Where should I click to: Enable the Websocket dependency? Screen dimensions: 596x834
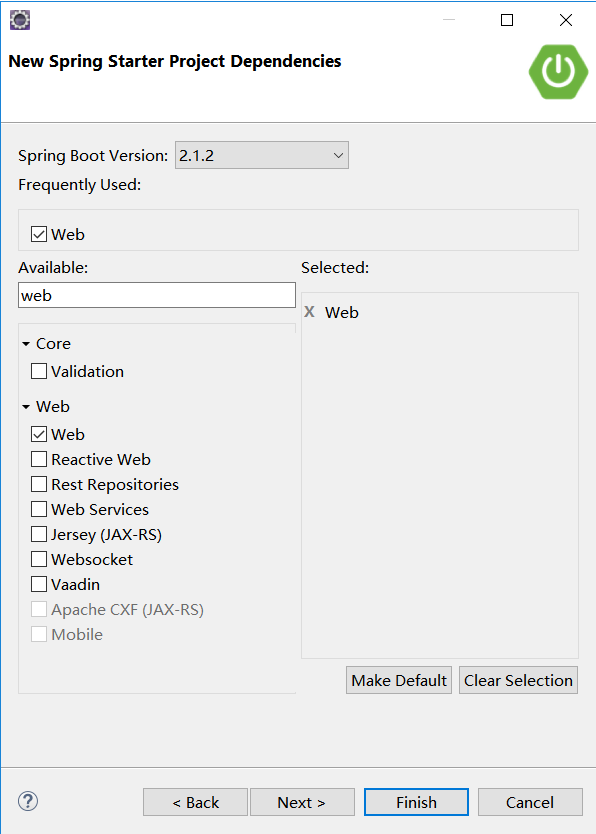click(x=38, y=559)
